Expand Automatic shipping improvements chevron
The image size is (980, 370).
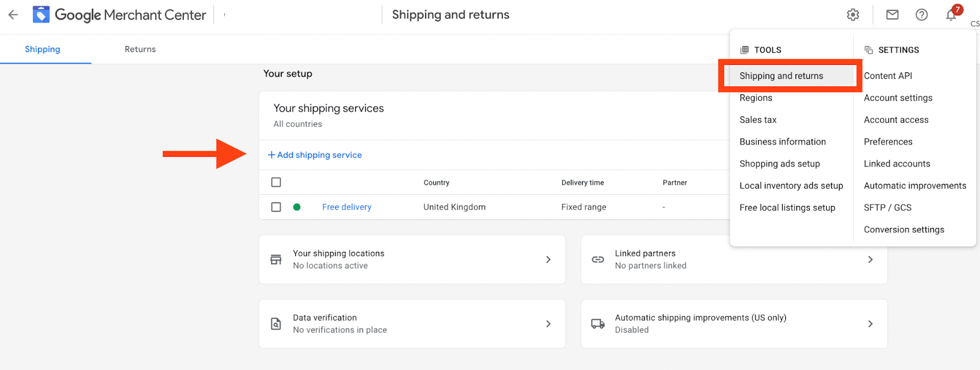870,324
